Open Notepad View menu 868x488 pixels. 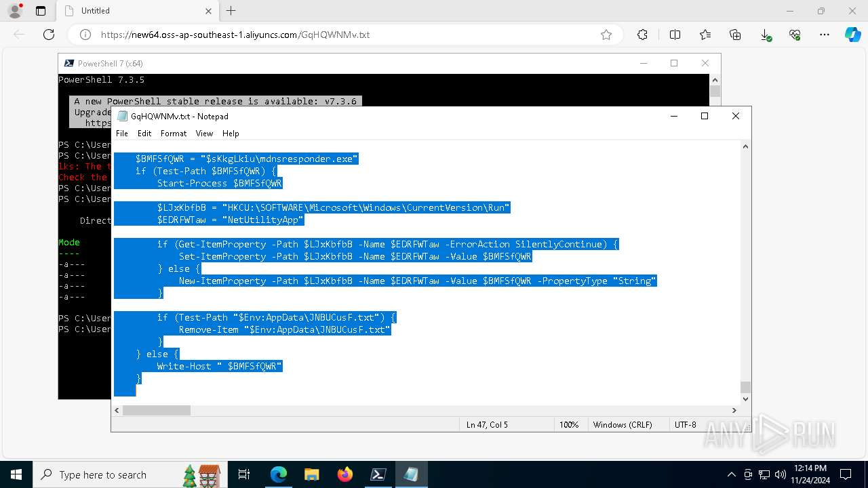[204, 134]
